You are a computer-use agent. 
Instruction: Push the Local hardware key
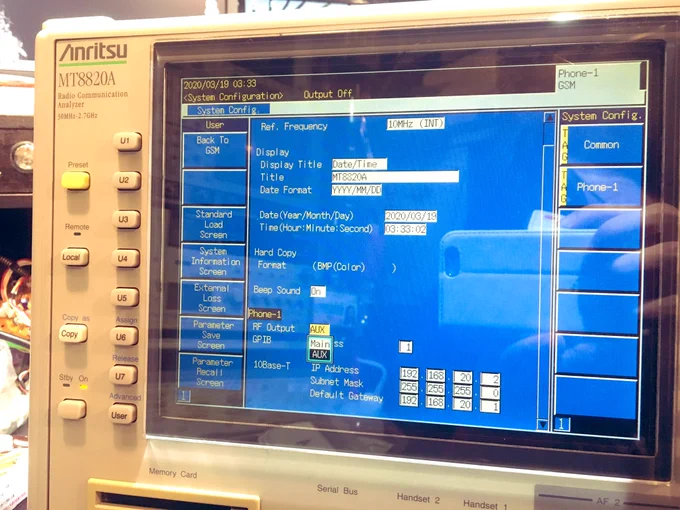tap(75, 257)
